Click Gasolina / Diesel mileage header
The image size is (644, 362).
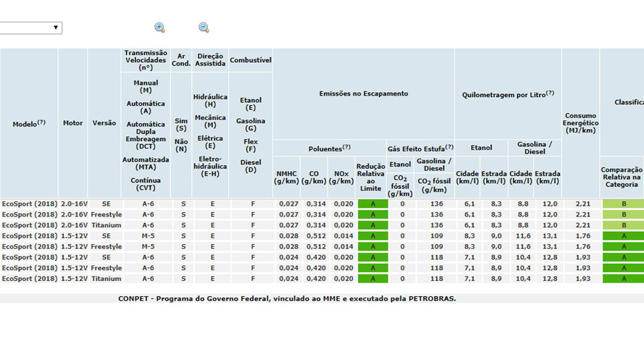tap(535, 148)
